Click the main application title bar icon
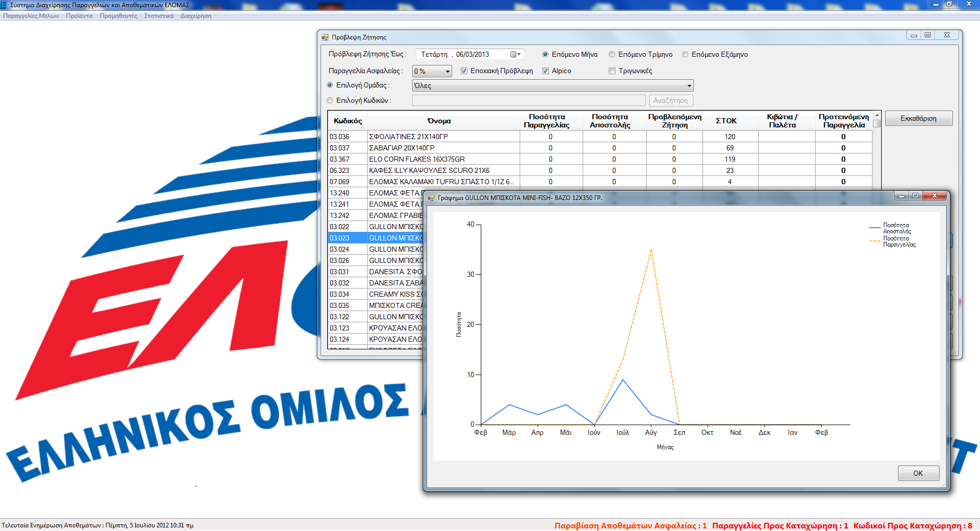 click(x=4, y=5)
